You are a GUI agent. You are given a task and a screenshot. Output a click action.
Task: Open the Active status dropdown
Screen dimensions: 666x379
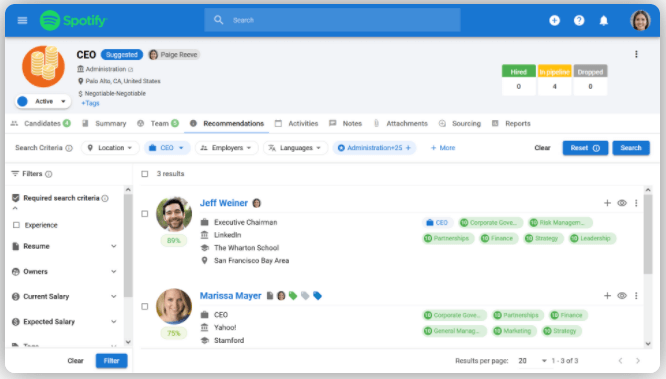43,101
